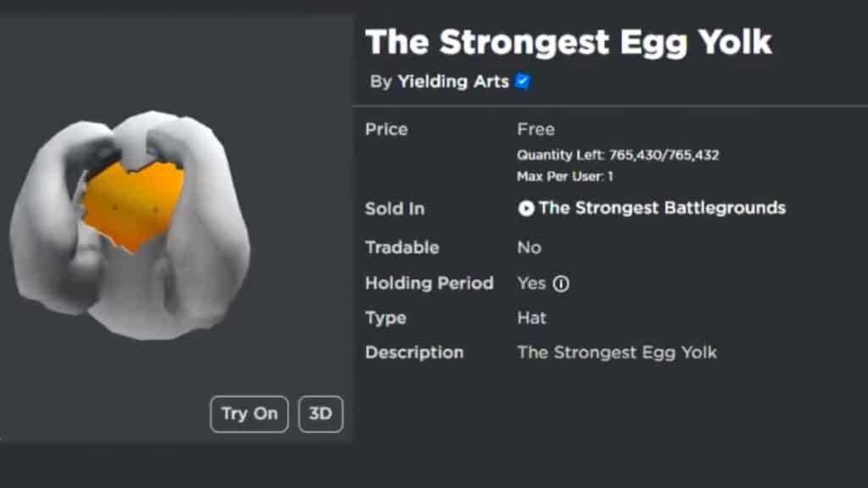Click the Price row label
The width and height of the screenshot is (868, 488).
coord(386,129)
